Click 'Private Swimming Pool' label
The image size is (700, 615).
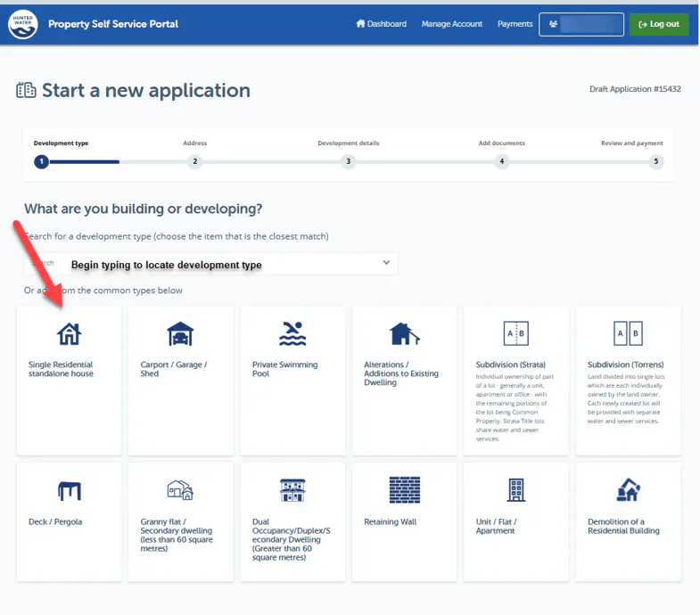tap(284, 369)
